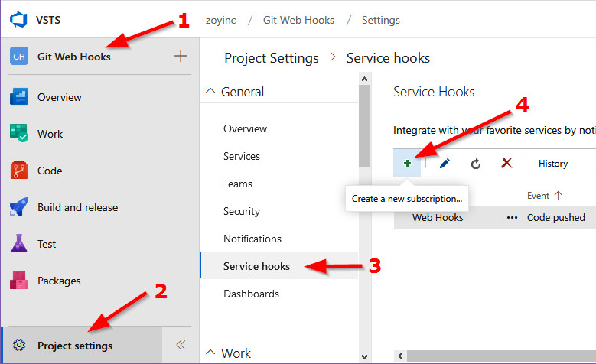Click the Event column header
The width and height of the screenshot is (596, 364).
pyautogui.click(x=538, y=196)
